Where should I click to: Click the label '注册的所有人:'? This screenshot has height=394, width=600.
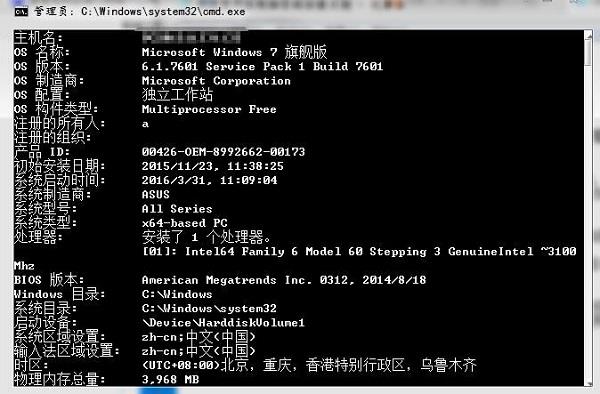coord(59,124)
